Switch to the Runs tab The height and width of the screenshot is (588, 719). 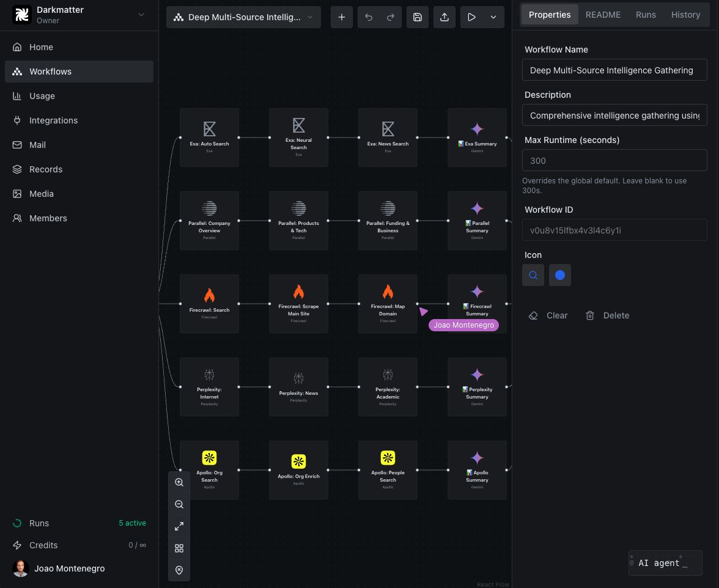(x=646, y=15)
